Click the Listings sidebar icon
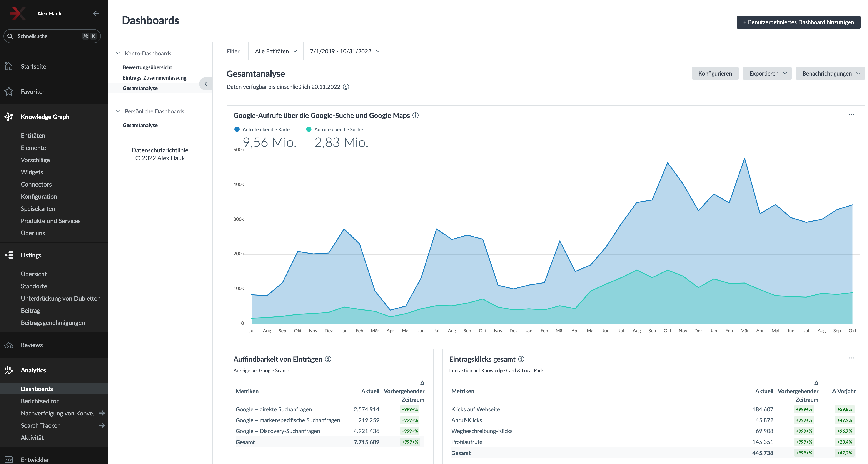 (9, 255)
